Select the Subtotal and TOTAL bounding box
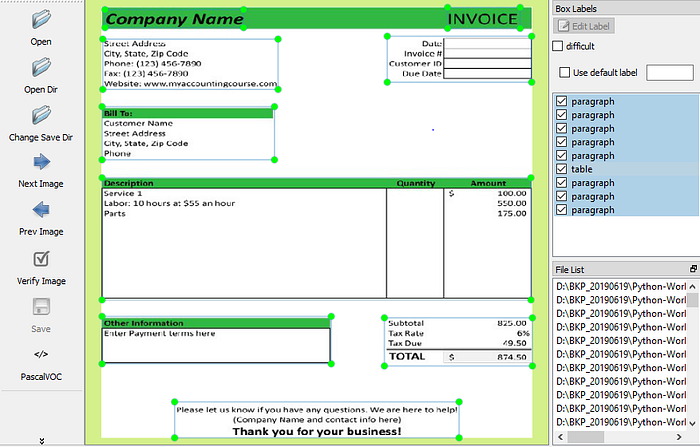Screen dimensions: 700x447 click(x=458, y=342)
